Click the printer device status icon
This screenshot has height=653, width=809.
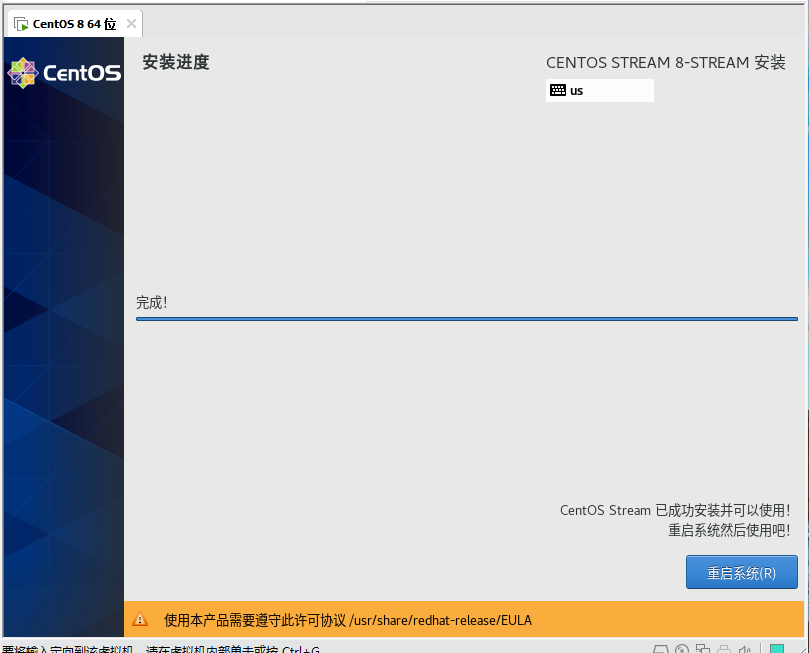724,650
